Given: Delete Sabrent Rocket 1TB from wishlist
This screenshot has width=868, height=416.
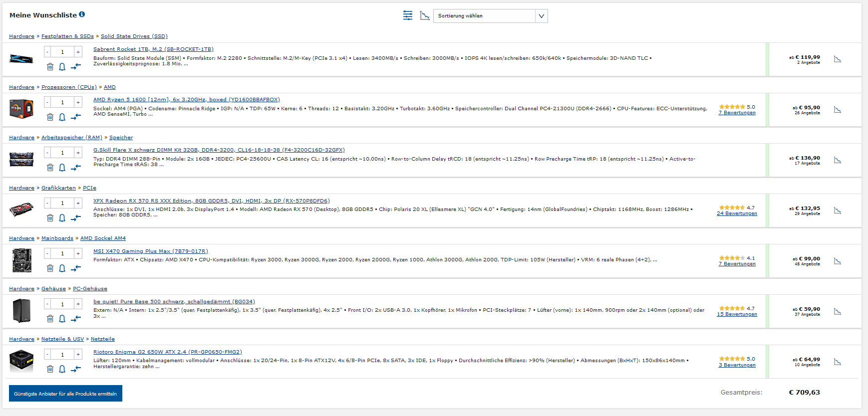Looking at the screenshot, I should coord(50,66).
